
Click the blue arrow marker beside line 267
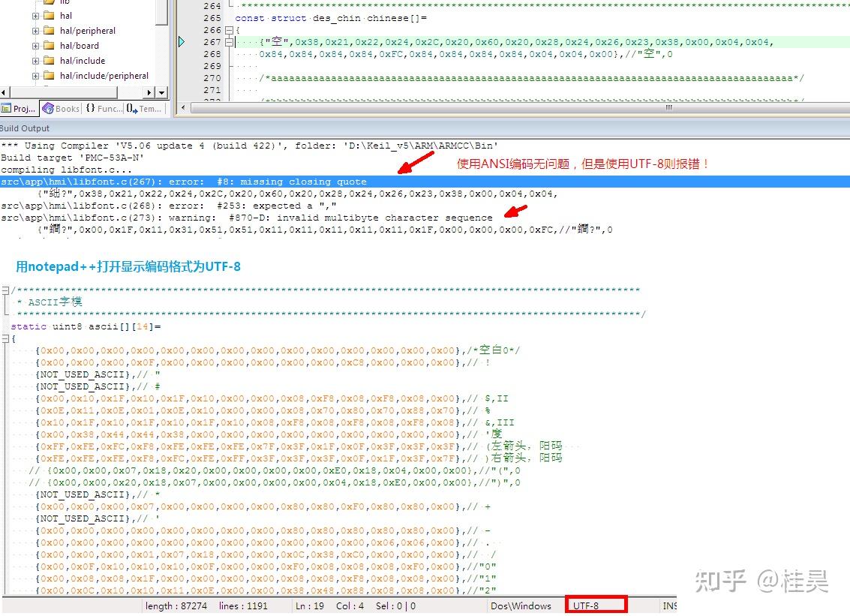point(182,42)
